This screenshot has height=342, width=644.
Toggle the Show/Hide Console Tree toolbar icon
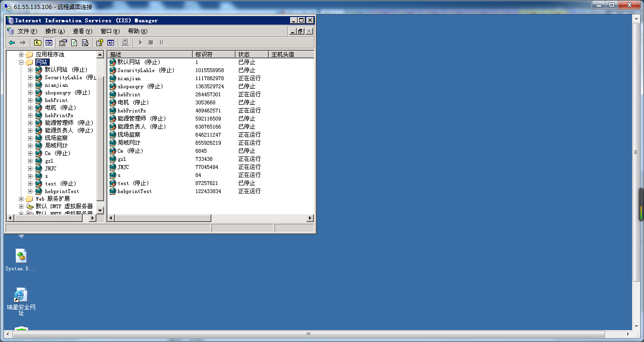pos(48,43)
